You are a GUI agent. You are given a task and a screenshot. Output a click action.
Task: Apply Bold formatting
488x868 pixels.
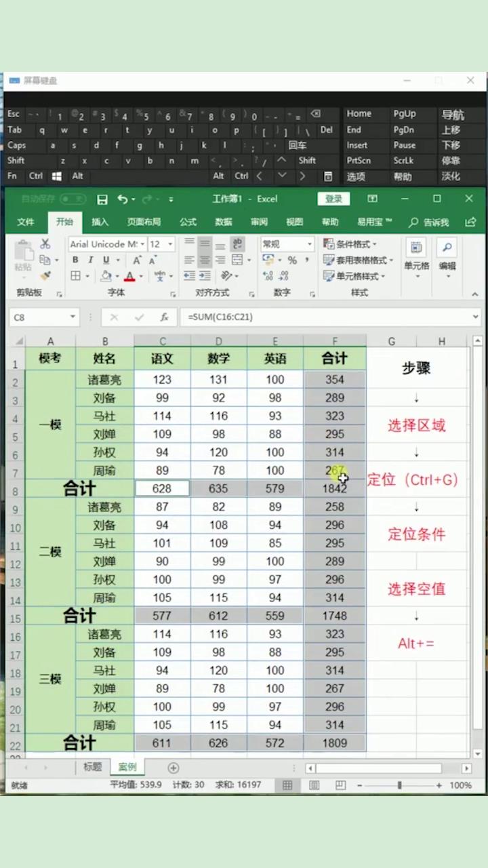tap(75, 260)
